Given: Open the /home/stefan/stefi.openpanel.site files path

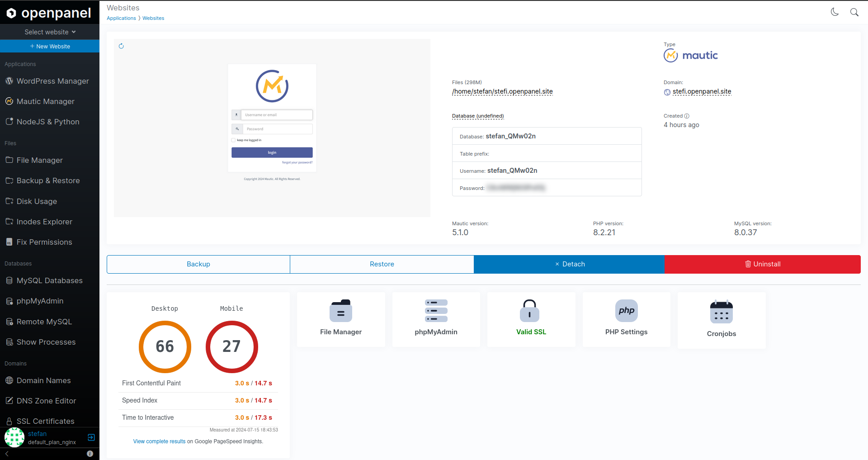Looking at the screenshot, I should [502, 91].
